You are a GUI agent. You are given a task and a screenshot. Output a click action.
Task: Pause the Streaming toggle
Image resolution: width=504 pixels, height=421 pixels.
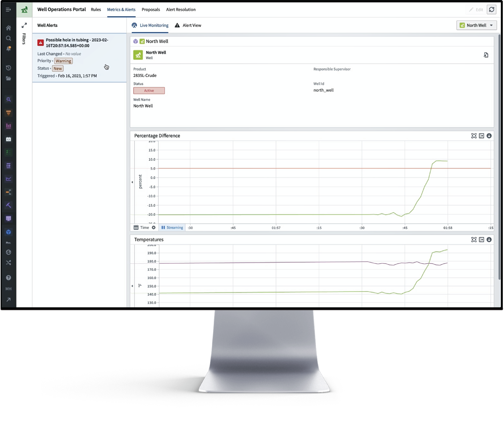click(172, 228)
